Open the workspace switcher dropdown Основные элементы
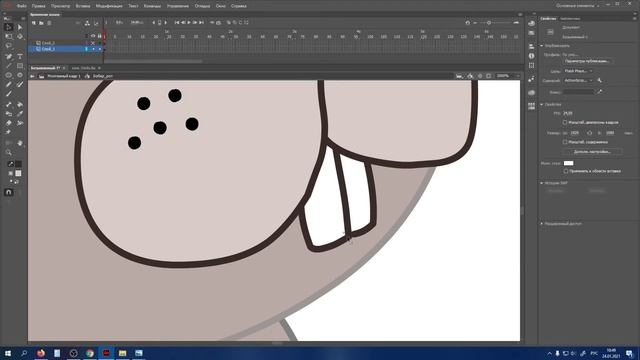 click(578, 6)
